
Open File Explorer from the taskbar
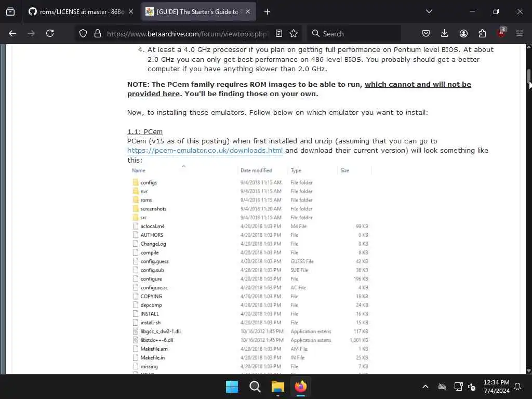pyautogui.click(x=278, y=387)
